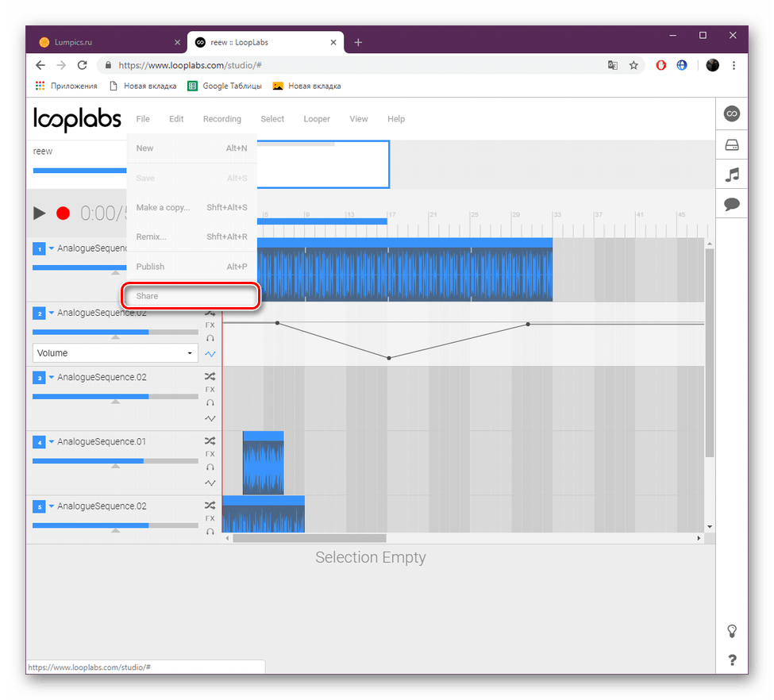Screen dimensions: 774x700
Task: Open the storage drive panel on the right
Action: click(731, 144)
